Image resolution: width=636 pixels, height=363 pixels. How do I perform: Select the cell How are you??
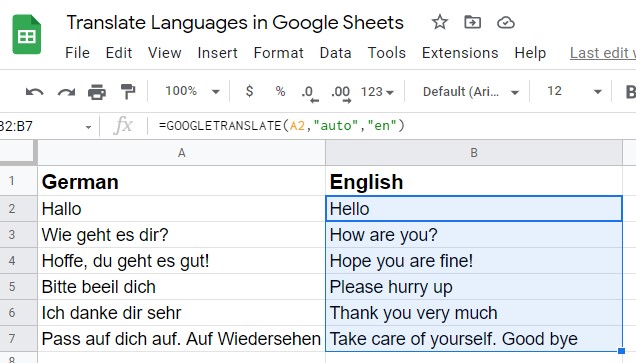pos(474,234)
